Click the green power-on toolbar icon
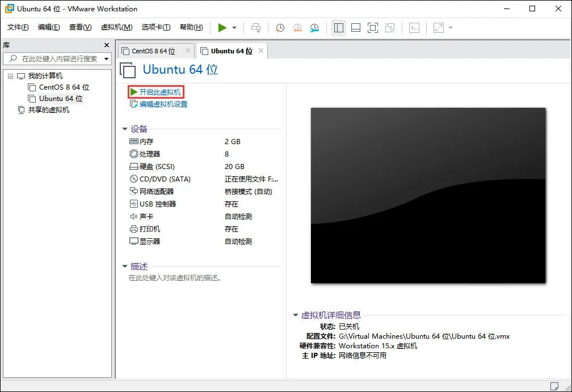Image resolution: width=572 pixels, height=392 pixels. (x=222, y=28)
